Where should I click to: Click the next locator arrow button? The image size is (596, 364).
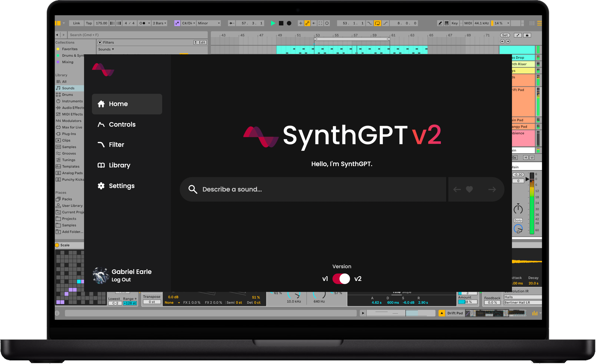(x=508, y=41)
